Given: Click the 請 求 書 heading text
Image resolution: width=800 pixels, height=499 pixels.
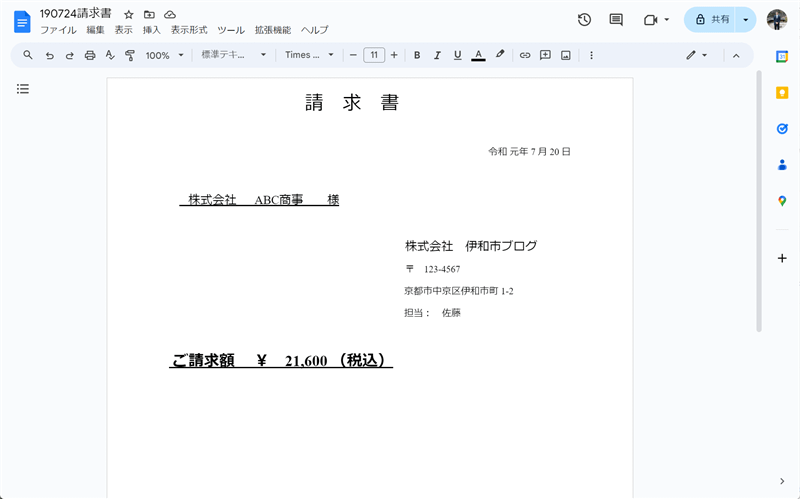Looking at the screenshot, I should pos(352,103).
